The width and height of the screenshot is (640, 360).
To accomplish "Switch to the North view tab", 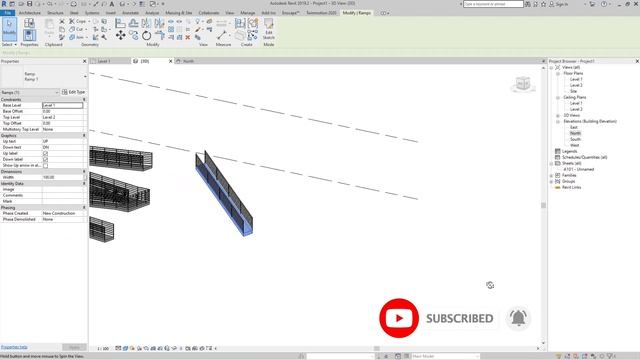I will [x=188, y=61].
